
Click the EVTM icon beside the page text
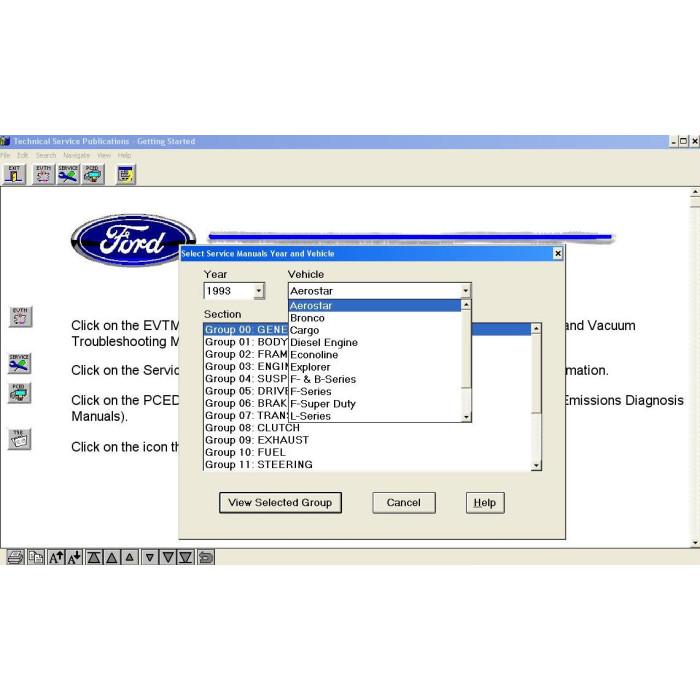tap(21, 317)
